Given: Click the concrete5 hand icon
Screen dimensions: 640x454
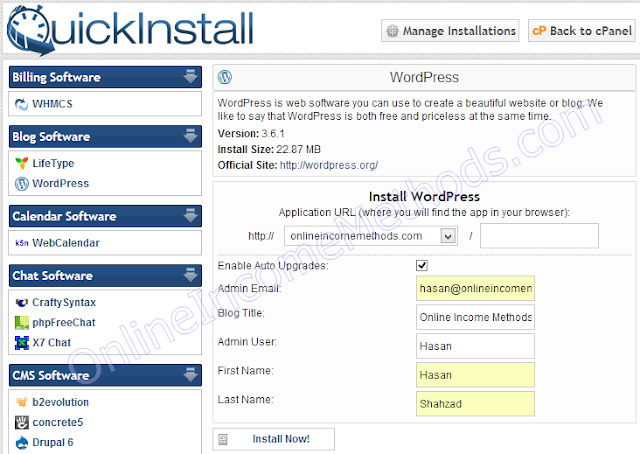Looking at the screenshot, I should 22,422.
